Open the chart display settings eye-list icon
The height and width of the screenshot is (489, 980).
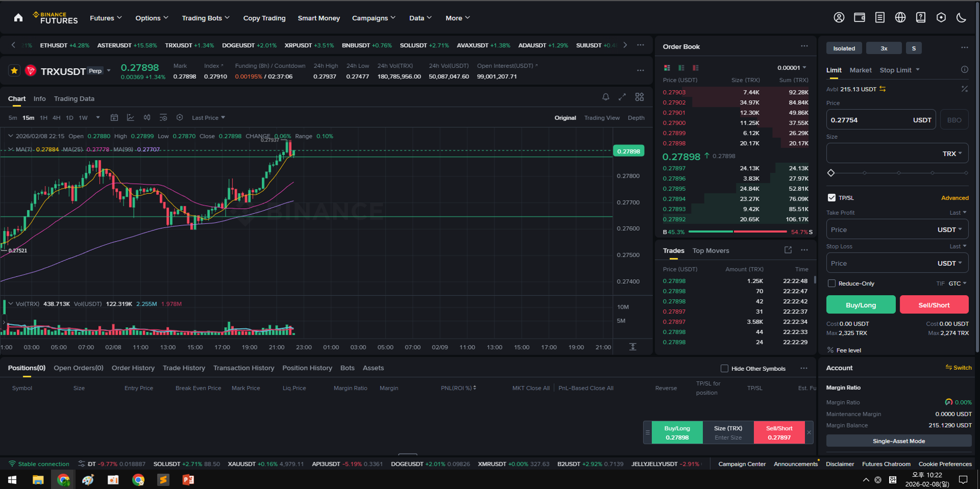[x=164, y=118]
